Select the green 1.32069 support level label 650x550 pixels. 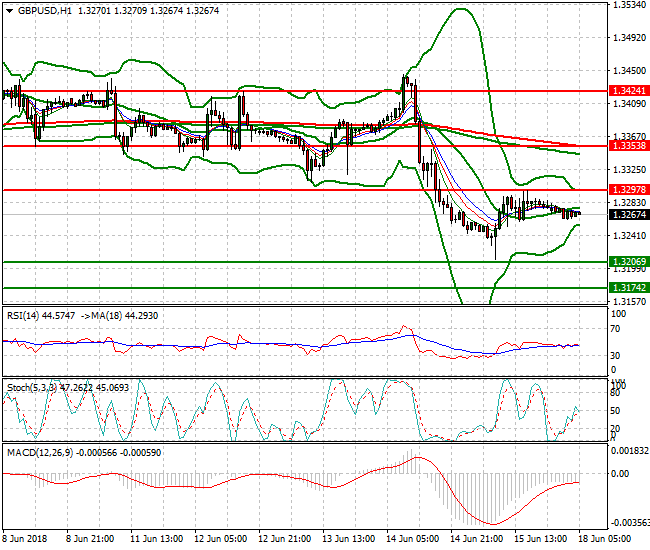629,262
